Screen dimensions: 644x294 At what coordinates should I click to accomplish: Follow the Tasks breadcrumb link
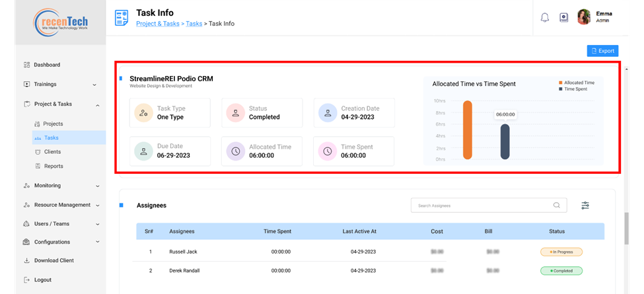tap(194, 24)
